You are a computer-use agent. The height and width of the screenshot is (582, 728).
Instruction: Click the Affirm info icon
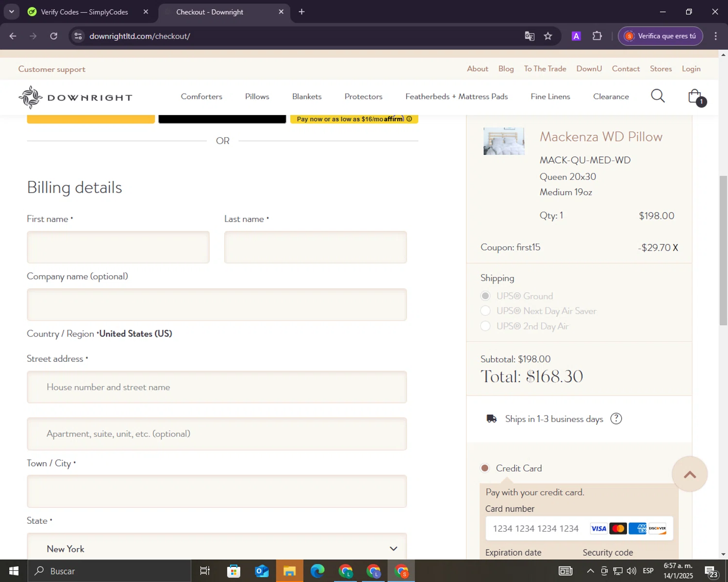coord(409,119)
